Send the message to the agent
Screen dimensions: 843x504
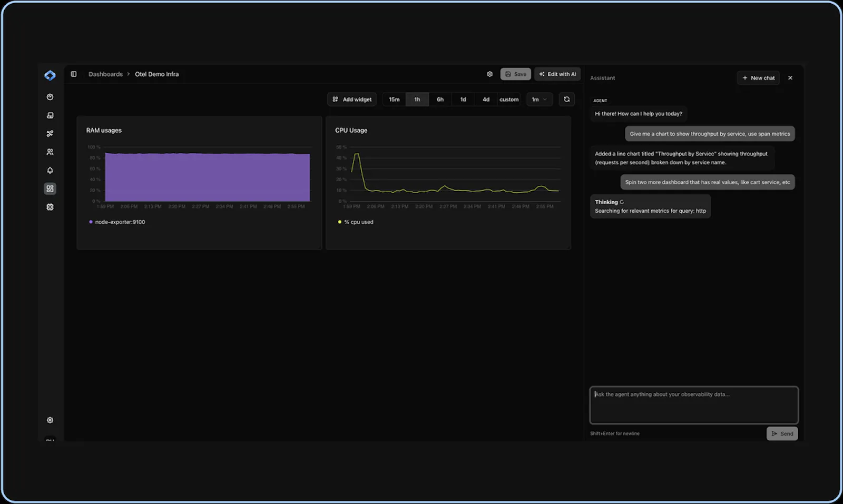tap(782, 433)
